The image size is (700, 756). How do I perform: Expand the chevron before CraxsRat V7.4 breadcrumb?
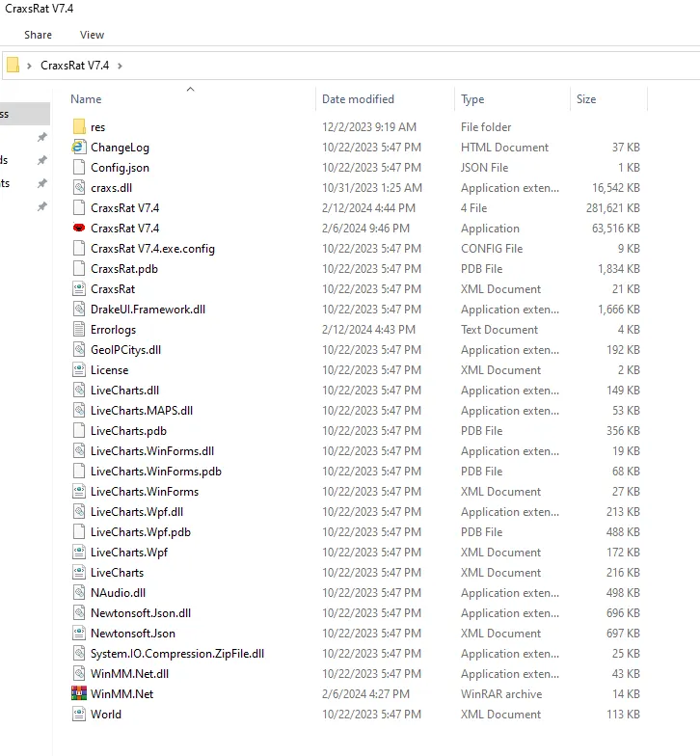pyautogui.click(x=30, y=66)
